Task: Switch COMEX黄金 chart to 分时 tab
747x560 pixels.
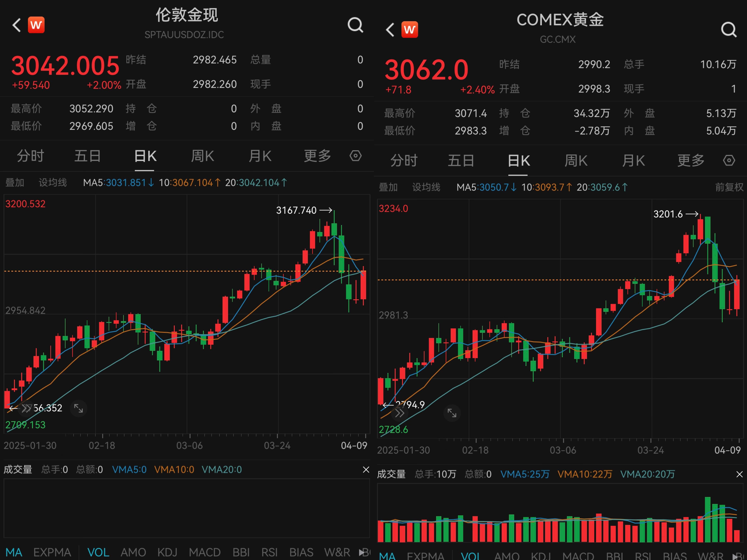Action: pos(404,160)
